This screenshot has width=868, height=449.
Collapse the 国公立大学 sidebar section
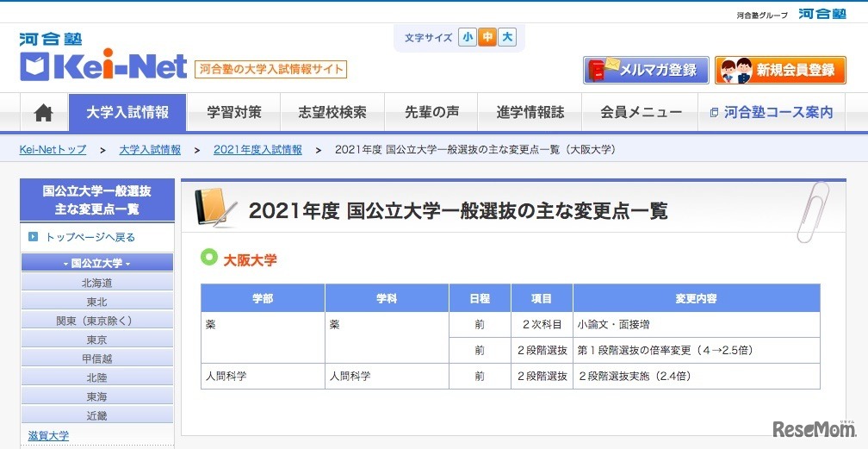coord(96,263)
